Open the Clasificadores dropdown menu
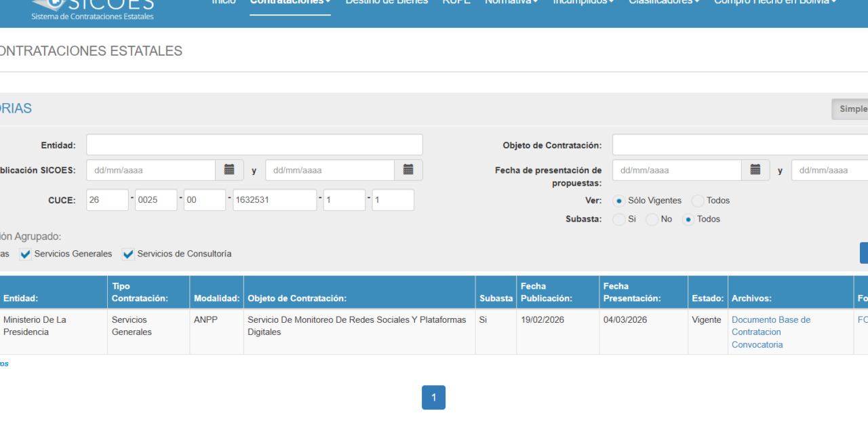Viewport: 868px width, 434px height. pyautogui.click(x=664, y=3)
